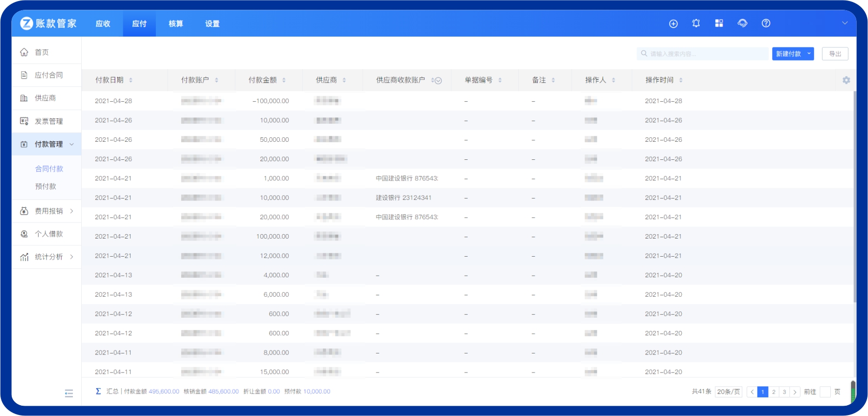The height and width of the screenshot is (416, 868).
Task: Open filter on 供应商收款账户 column
Action: (438, 81)
